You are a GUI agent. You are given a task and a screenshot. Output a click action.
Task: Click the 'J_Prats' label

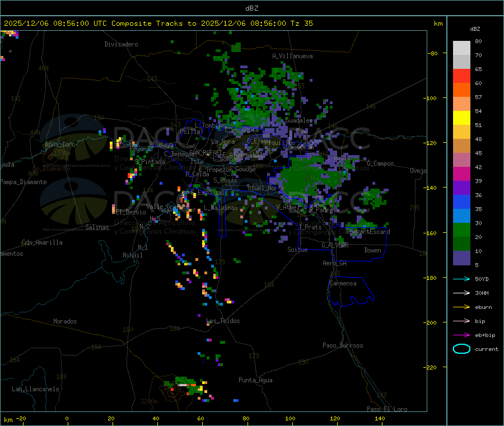[x=310, y=227]
